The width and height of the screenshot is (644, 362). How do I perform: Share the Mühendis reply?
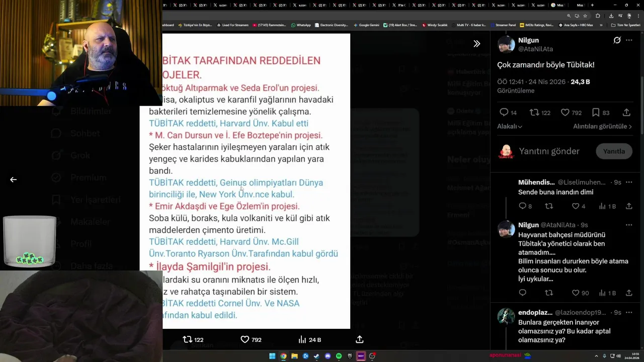629,206
